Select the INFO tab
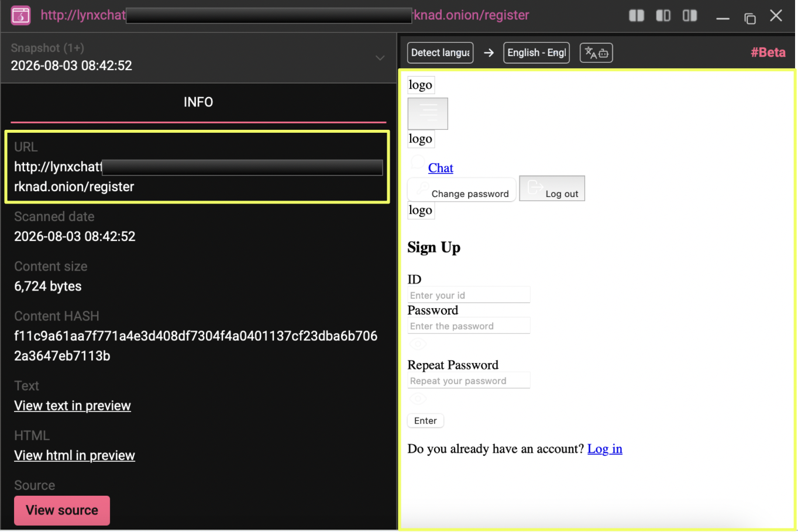Screen dimensions: 798x532 click(x=198, y=102)
